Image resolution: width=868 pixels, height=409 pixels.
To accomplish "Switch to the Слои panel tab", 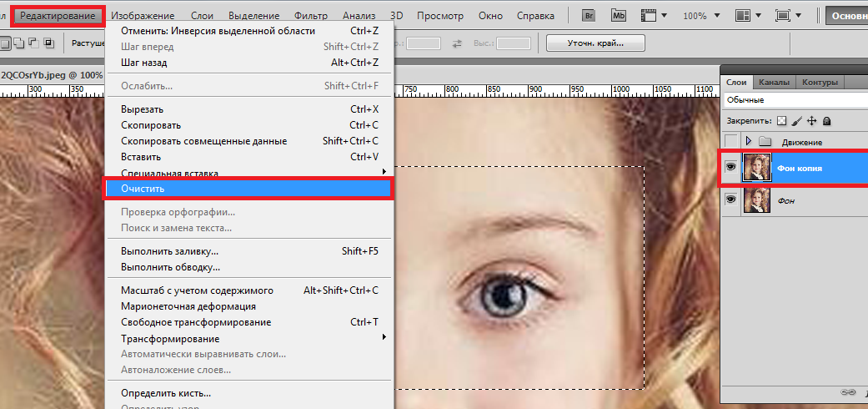I will pyautogui.click(x=736, y=82).
